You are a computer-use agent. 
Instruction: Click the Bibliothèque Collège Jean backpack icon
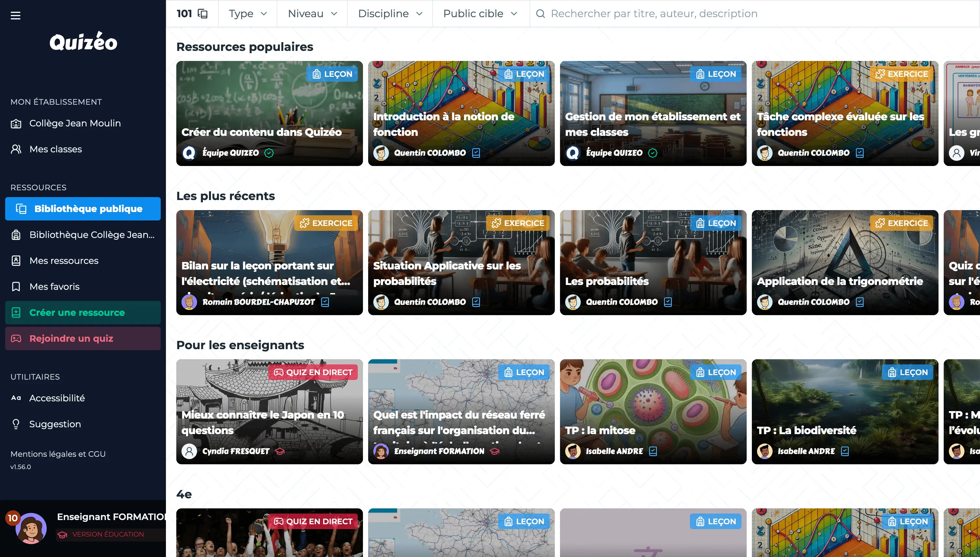(16, 234)
